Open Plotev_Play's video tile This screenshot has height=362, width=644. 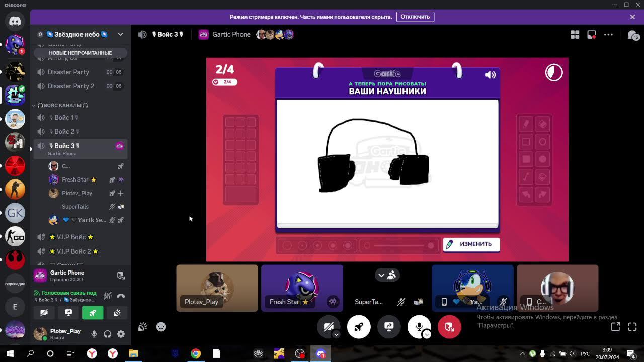[217, 288]
